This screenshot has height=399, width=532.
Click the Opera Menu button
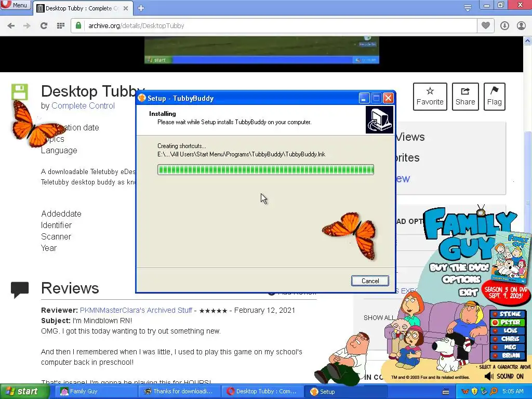pos(15,5)
